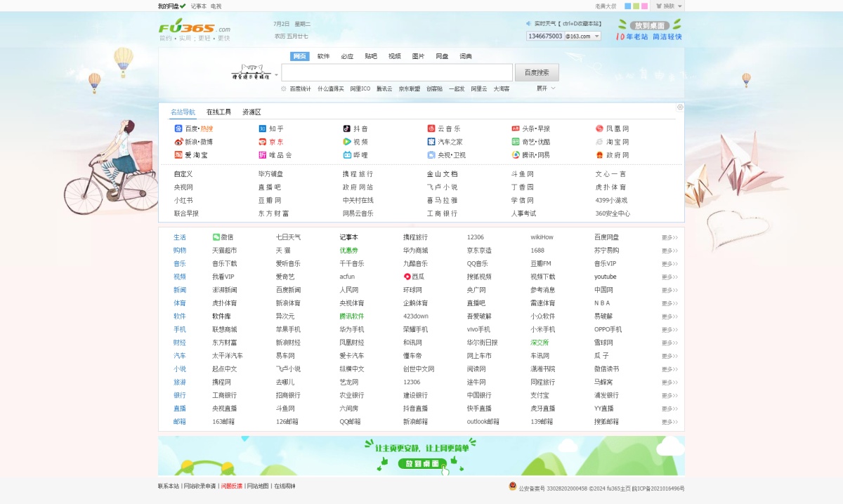Open the @163.com mail domain dropdown

582,36
